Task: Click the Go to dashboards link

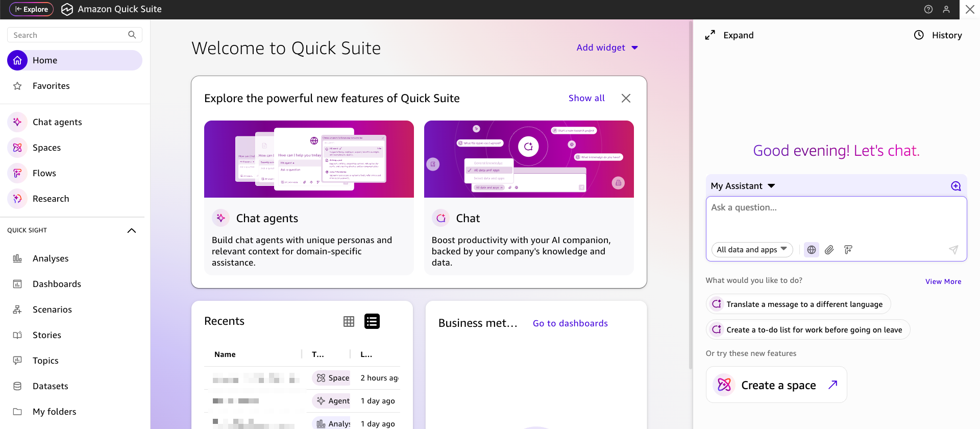Action: pos(570,323)
